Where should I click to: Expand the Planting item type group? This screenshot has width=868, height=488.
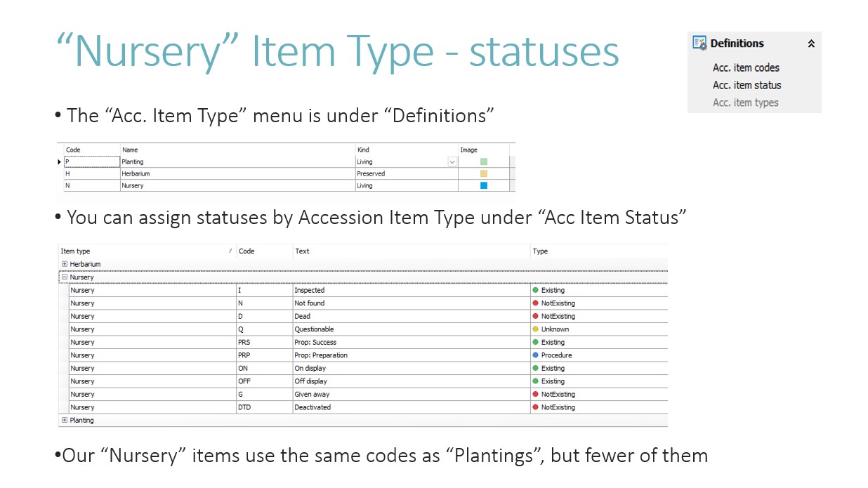[x=65, y=421]
